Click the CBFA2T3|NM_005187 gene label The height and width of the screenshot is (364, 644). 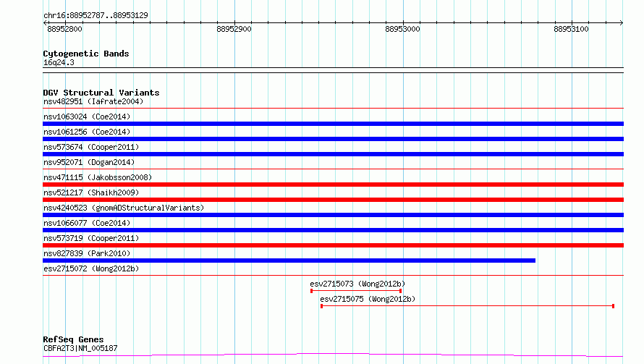[x=80, y=348]
